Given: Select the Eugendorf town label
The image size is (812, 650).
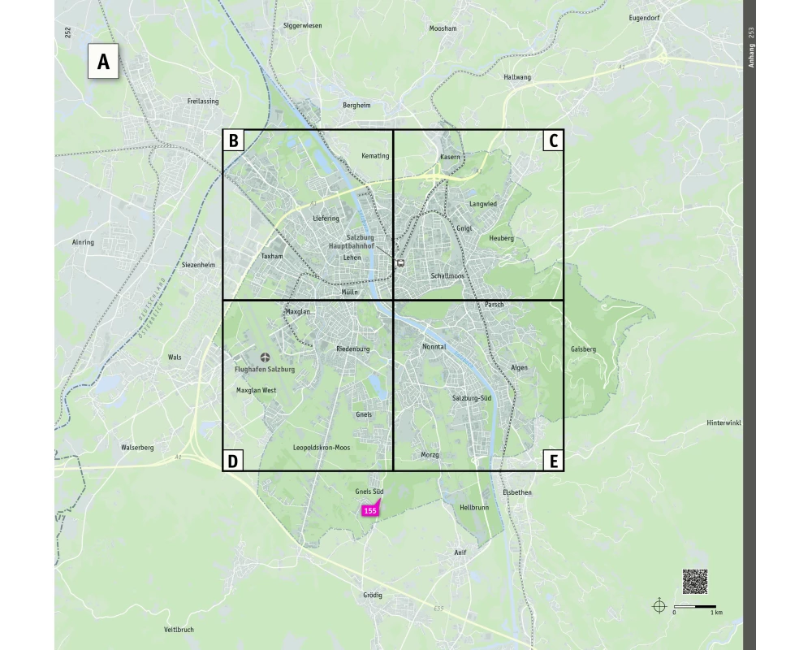Looking at the screenshot, I should tap(644, 18).
